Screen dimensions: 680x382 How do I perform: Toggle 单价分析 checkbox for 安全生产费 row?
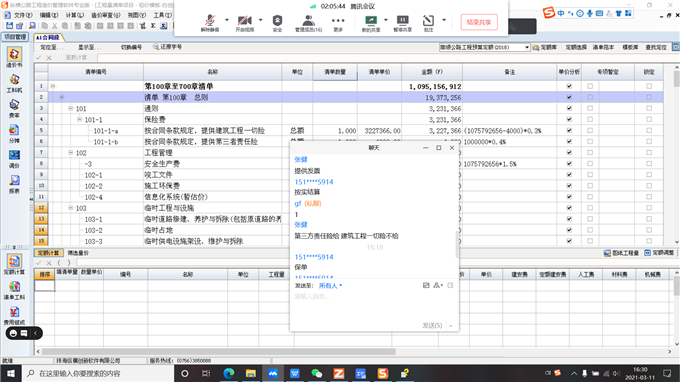click(569, 163)
